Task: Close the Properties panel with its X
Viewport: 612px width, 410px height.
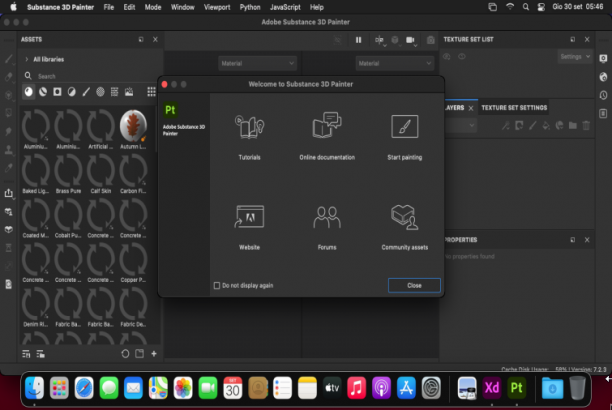Action: tap(587, 240)
